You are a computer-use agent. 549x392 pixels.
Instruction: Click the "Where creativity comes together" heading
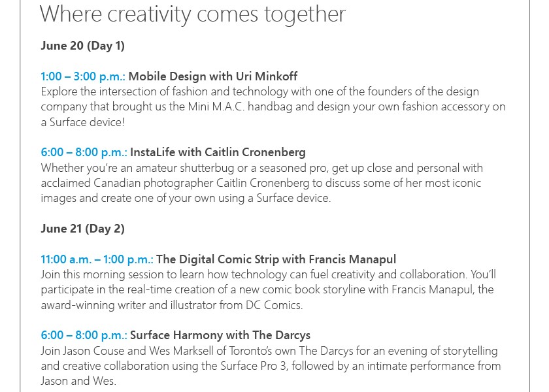click(192, 14)
